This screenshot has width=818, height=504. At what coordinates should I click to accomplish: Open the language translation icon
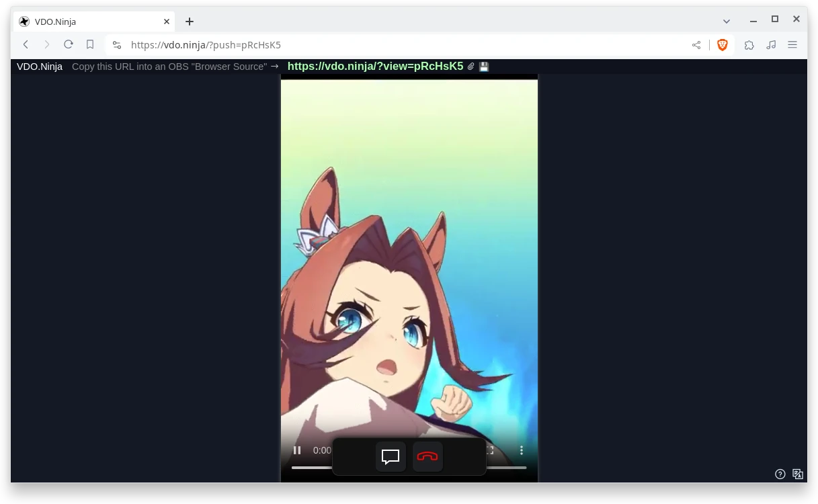(798, 474)
